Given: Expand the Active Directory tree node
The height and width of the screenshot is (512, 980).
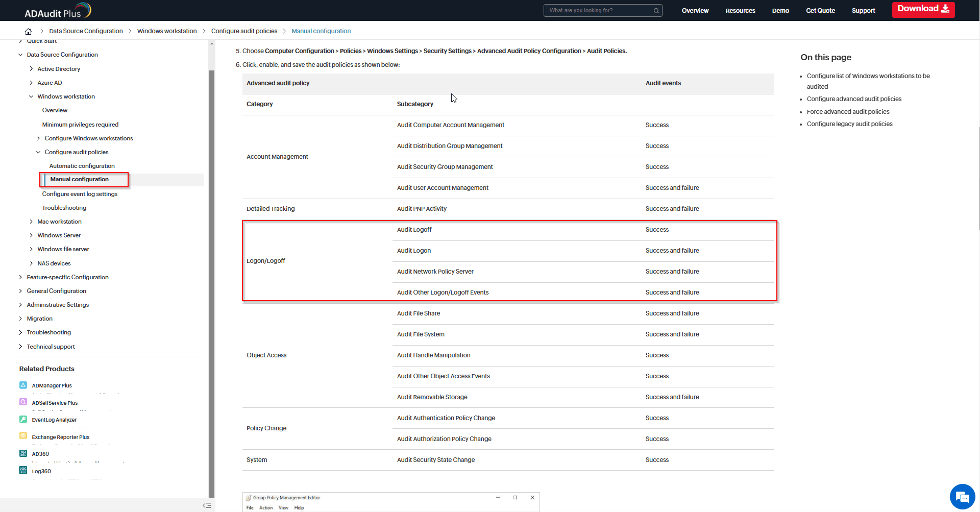Looking at the screenshot, I should point(31,69).
